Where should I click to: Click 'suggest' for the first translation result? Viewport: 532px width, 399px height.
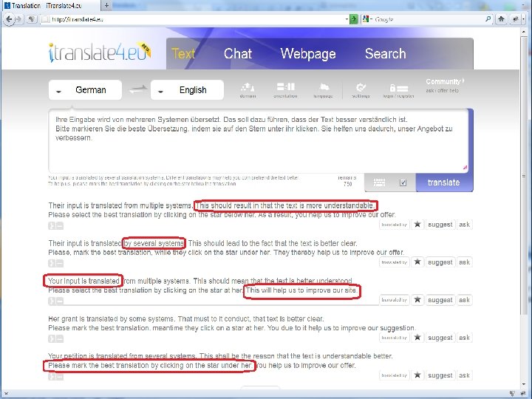[440, 225]
